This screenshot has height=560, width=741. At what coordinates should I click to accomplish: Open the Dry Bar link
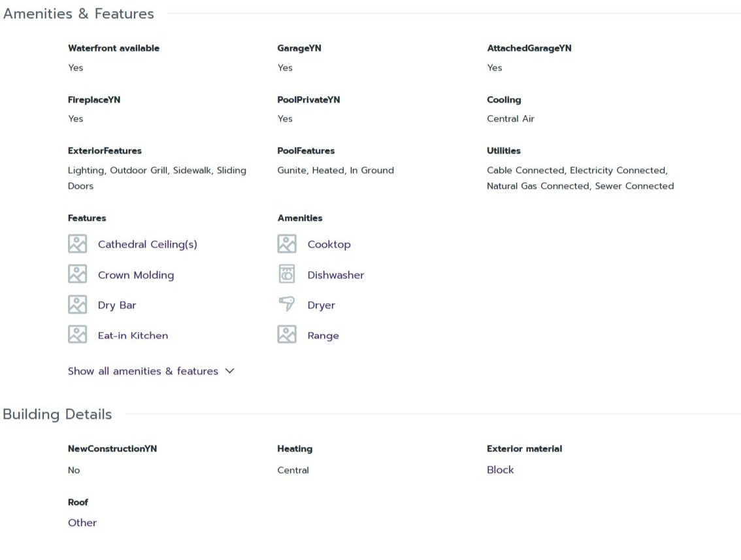point(117,305)
